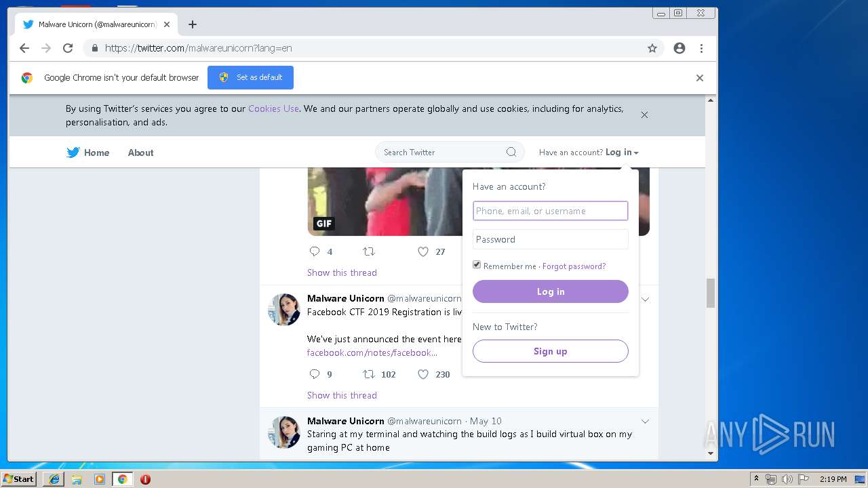The width and height of the screenshot is (868, 488).
Task: Click the scrollbar up arrow
Action: pyautogui.click(x=711, y=100)
